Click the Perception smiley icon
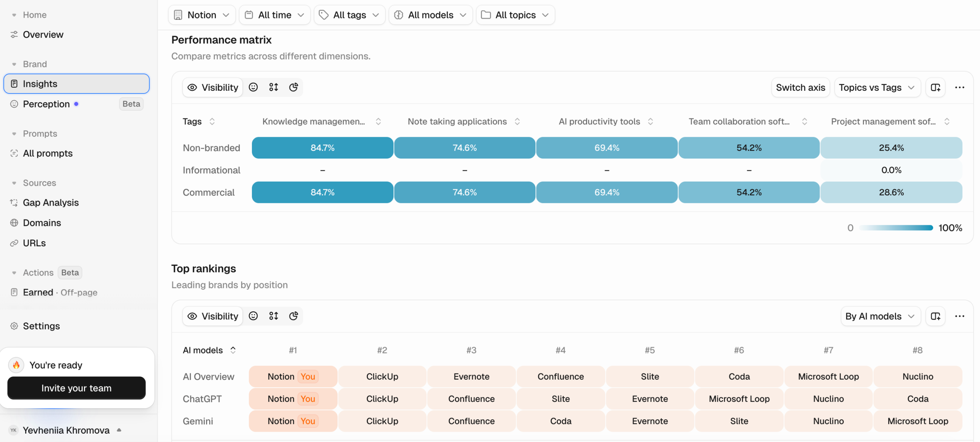The height and width of the screenshot is (442, 980). pos(14,104)
